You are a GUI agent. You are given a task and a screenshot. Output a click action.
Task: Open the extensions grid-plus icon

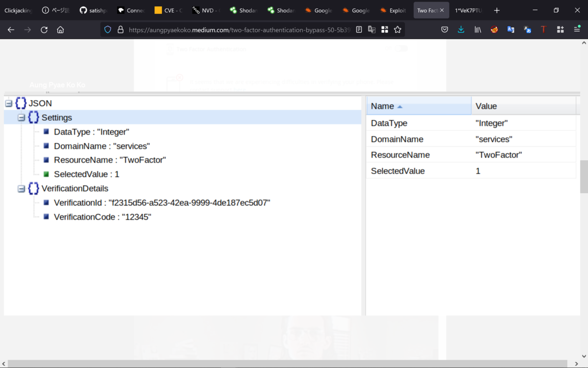click(x=560, y=30)
